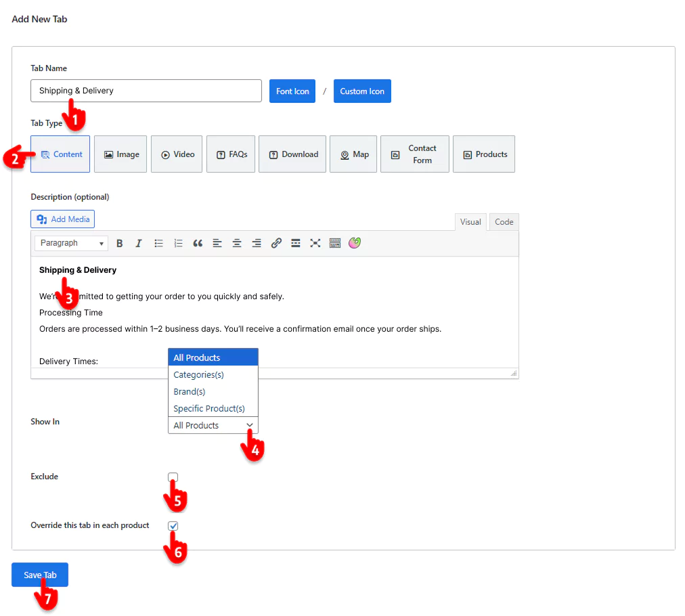The image size is (685, 616).
Task: Choose Specific Product(s) option
Action: tap(213, 409)
